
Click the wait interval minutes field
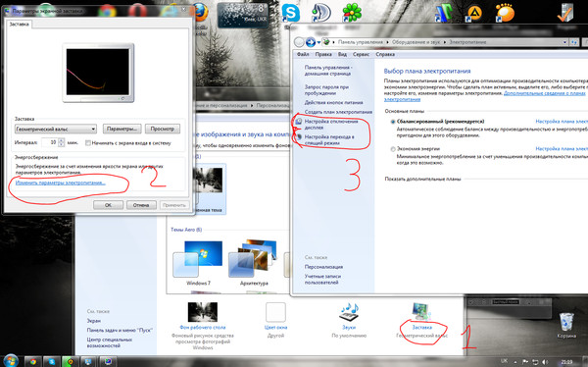[49, 142]
